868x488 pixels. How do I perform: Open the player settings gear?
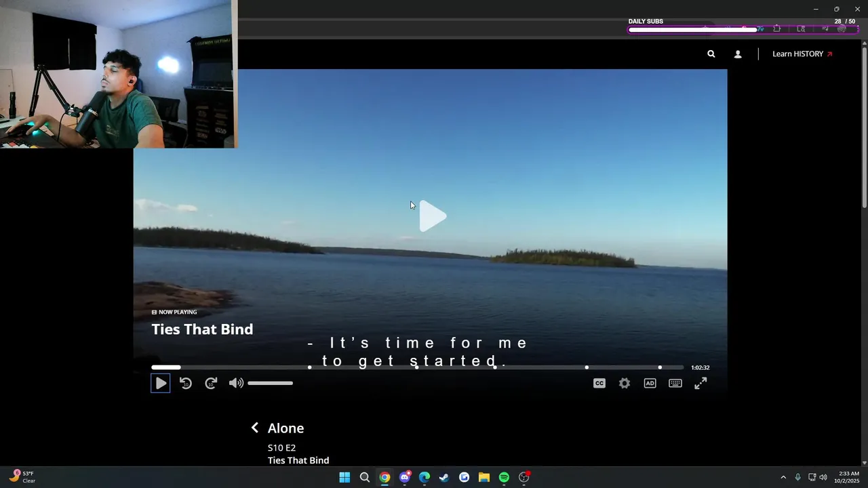point(625,383)
